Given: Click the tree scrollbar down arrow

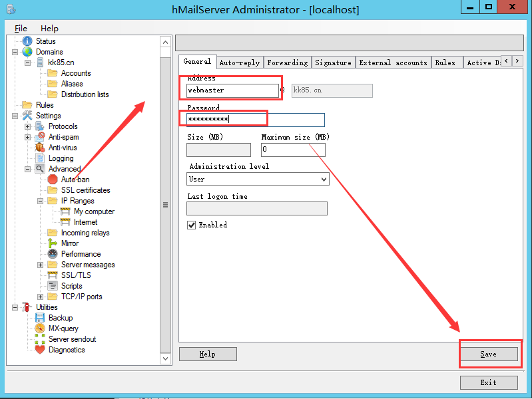Looking at the screenshot, I should point(165,358).
